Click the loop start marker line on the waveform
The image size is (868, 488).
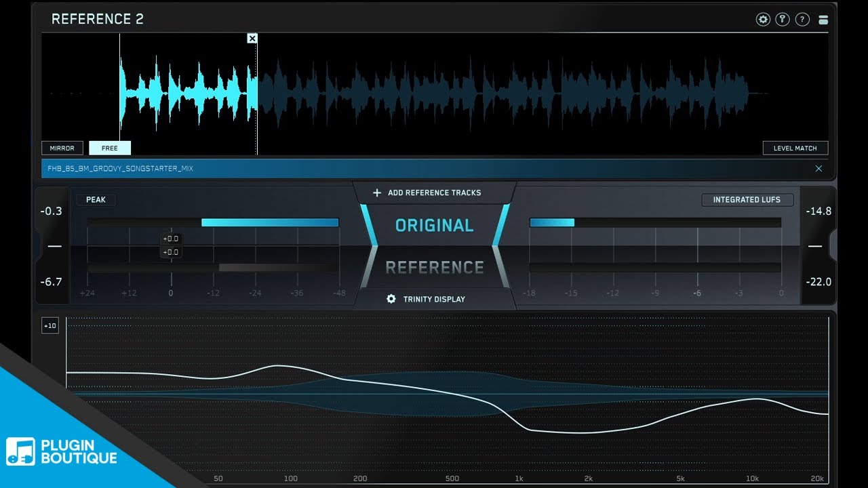[120, 94]
